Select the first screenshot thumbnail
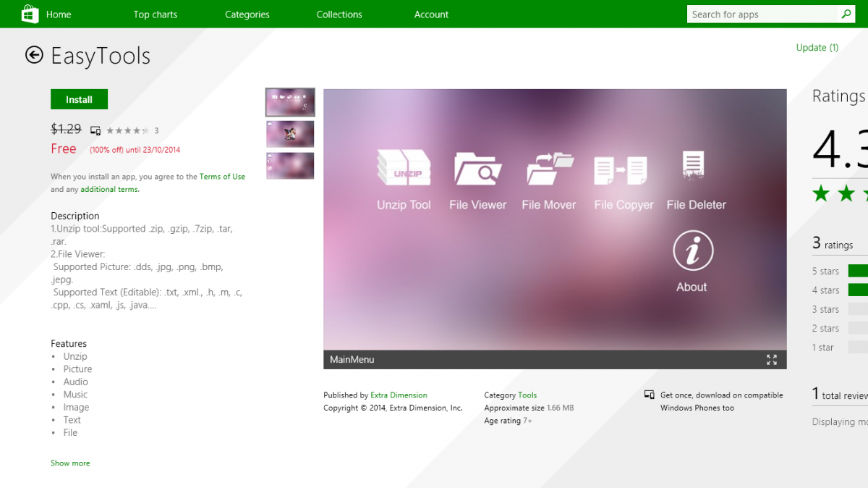 point(290,103)
